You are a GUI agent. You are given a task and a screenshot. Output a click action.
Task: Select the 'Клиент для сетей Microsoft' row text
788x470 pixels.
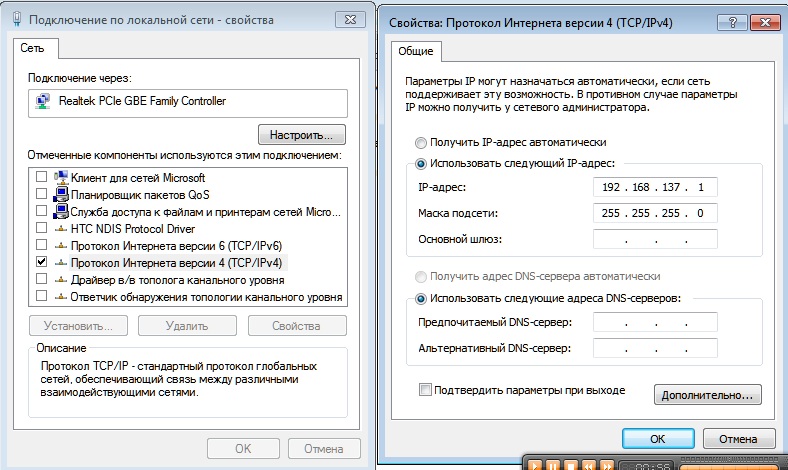pyautogui.click(x=138, y=177)
